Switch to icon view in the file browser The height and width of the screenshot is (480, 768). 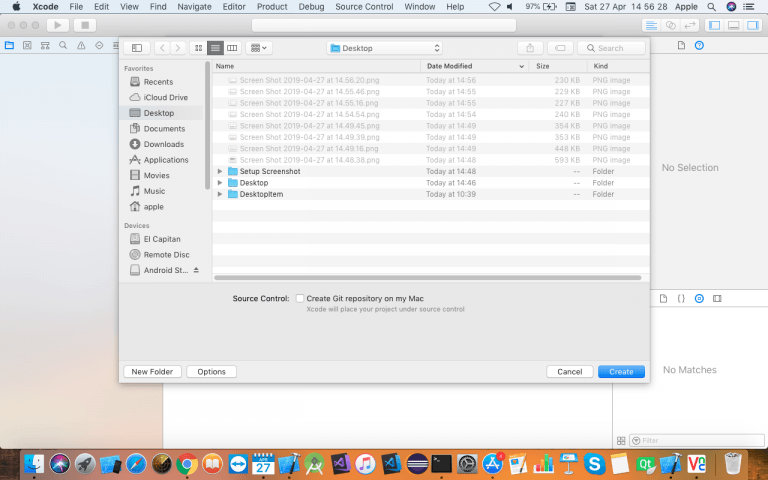(x=198, y=48)
